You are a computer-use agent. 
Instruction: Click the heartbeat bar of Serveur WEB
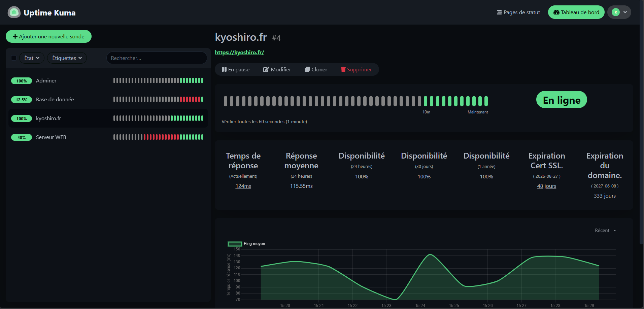pyautogui.click(x=158, y=137)
